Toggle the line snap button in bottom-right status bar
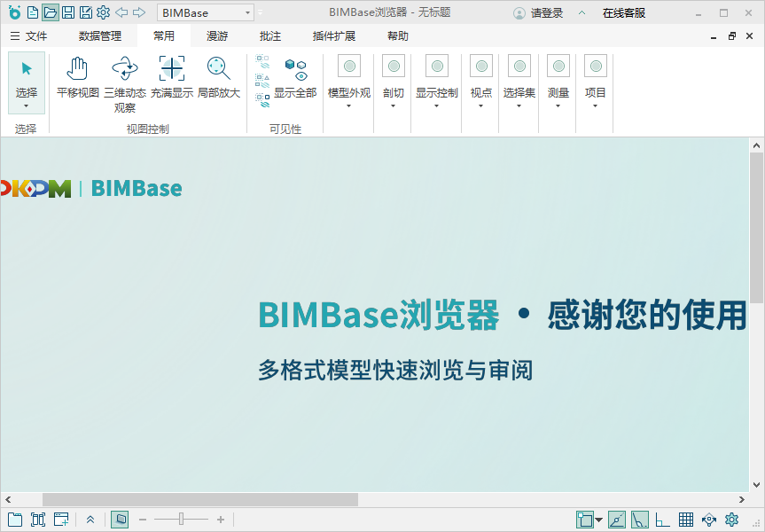This screenshot has height=532, width=765. click(617, 520)
